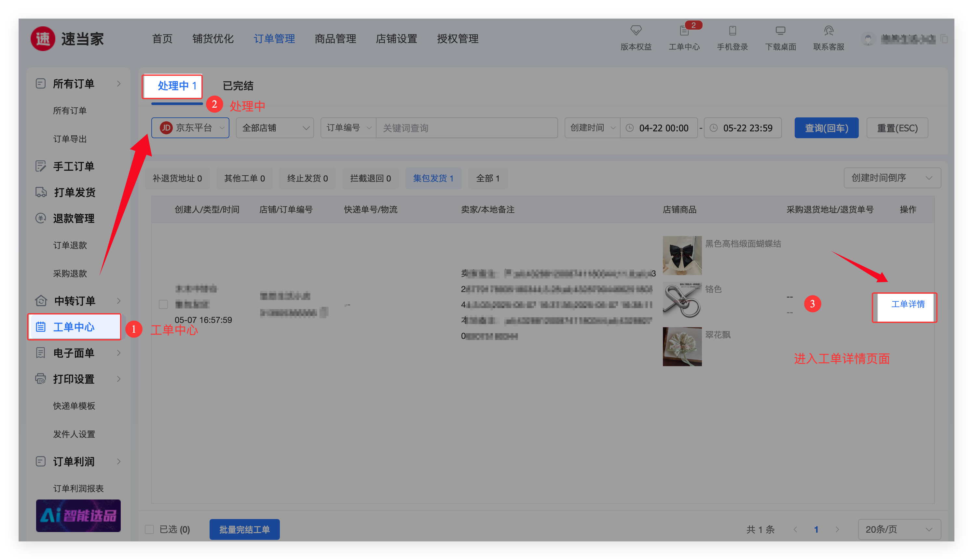
Task: Tick the work order row checkbox
Action: coord(163,304)
